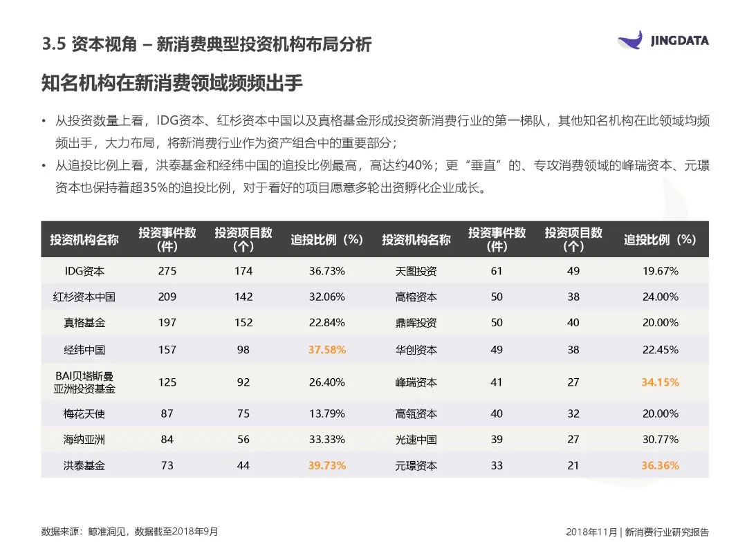Click the event count "275"

point(167,271)
